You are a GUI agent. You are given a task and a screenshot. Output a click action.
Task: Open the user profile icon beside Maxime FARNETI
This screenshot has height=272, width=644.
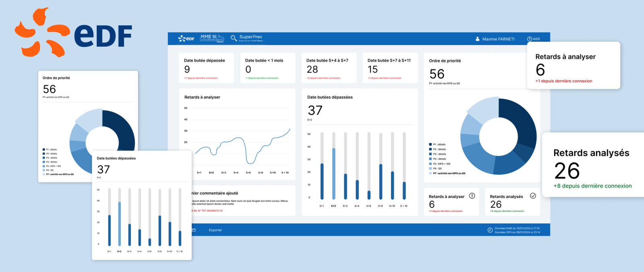click(x=477, y=39)
